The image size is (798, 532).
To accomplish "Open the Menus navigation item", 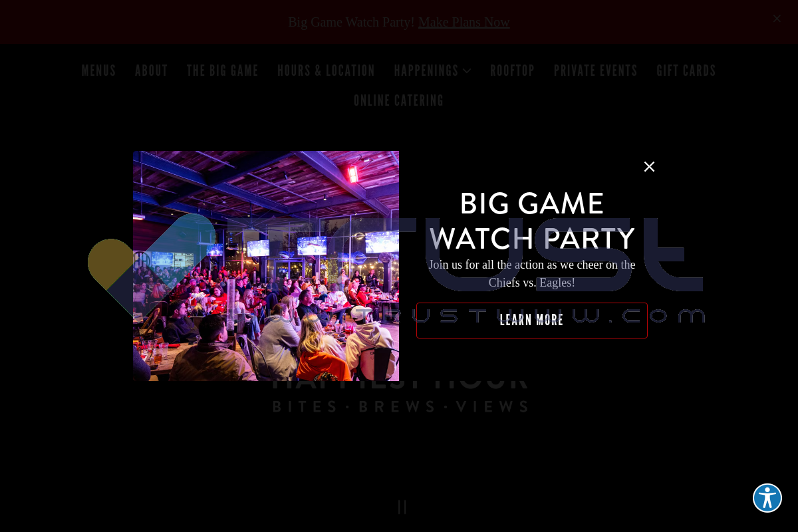I will 98,70.
